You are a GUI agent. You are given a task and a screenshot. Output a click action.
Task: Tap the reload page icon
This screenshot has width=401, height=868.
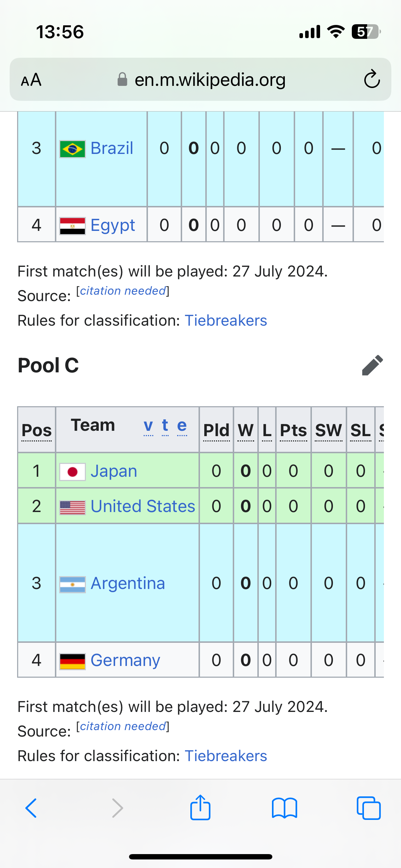pos(372,79)
